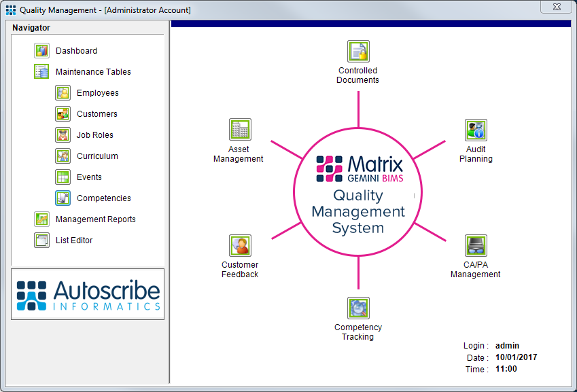The height and width of the screenshot is (392, 577).
Task: Select the Competencies icon in Navigator
Action: (x=63, y=198)
